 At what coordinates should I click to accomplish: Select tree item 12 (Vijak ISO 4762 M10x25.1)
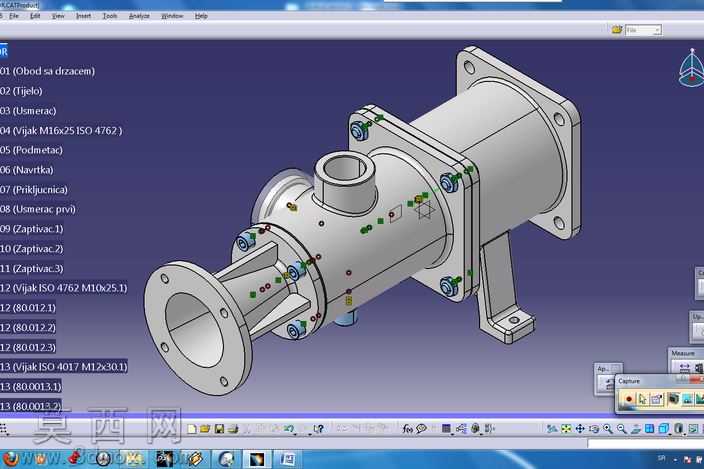coord(64,288)
